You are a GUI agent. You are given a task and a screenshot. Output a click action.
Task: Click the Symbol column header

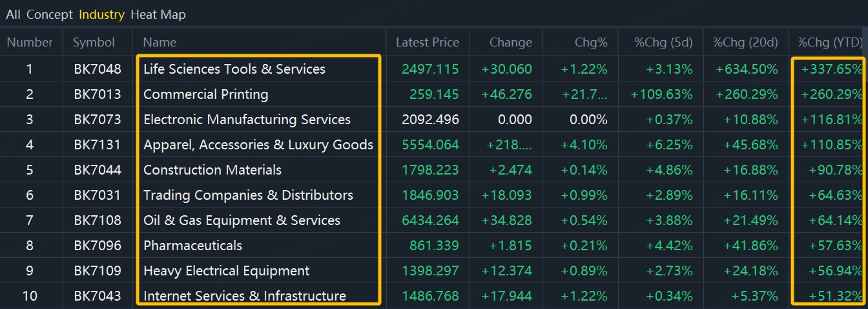[x=94, y=43]
